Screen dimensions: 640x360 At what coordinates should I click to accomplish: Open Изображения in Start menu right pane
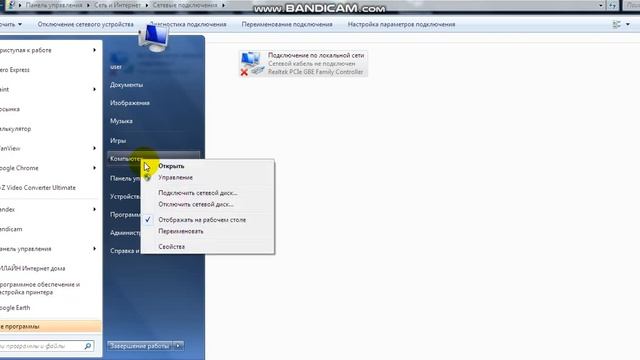[130, 103]
